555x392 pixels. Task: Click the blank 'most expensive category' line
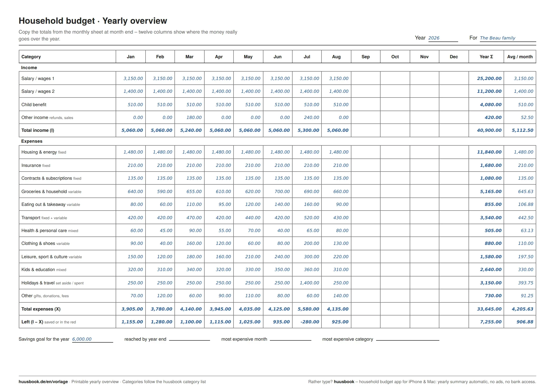click(408, 339)
